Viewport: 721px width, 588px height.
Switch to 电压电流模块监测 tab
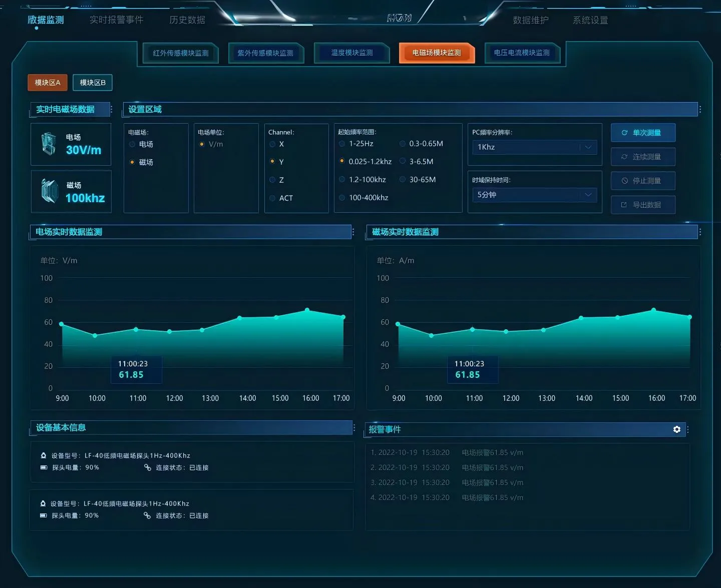coord(522,53)
